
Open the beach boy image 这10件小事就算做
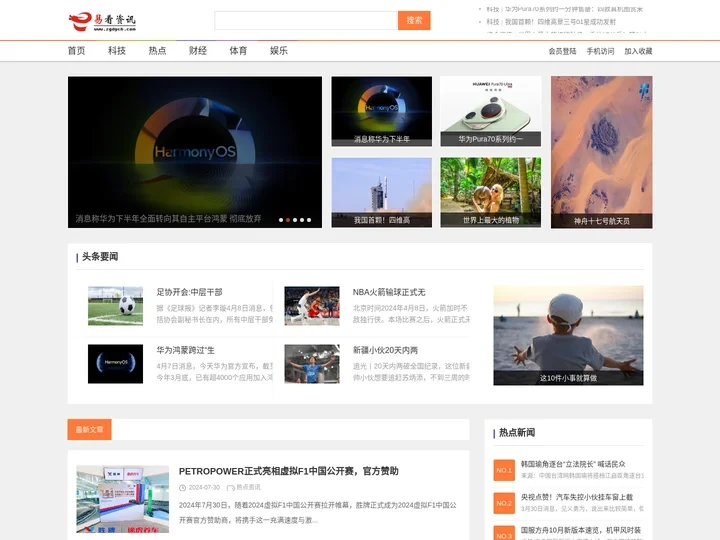tap(568, 335)
